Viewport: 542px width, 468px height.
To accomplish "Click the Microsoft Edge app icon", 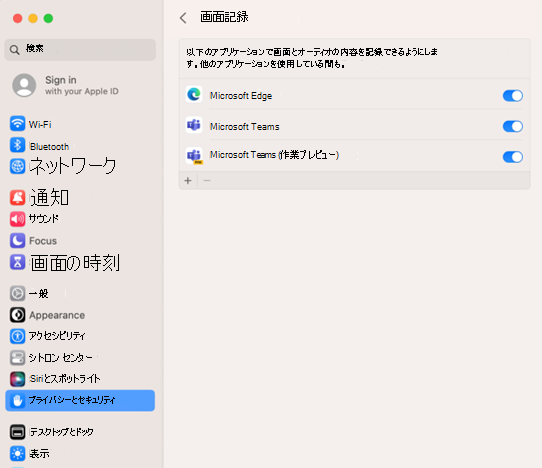I will coord(194,94).
